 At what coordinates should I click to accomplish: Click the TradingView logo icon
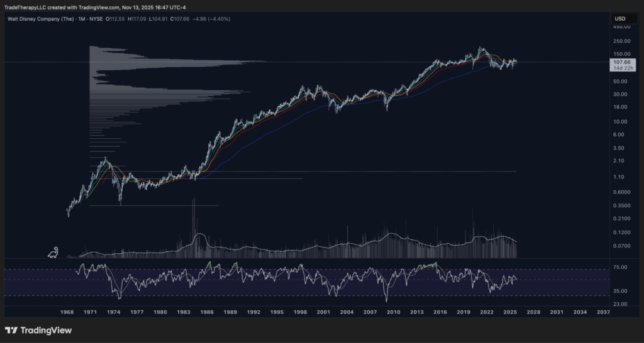[11, 330]
